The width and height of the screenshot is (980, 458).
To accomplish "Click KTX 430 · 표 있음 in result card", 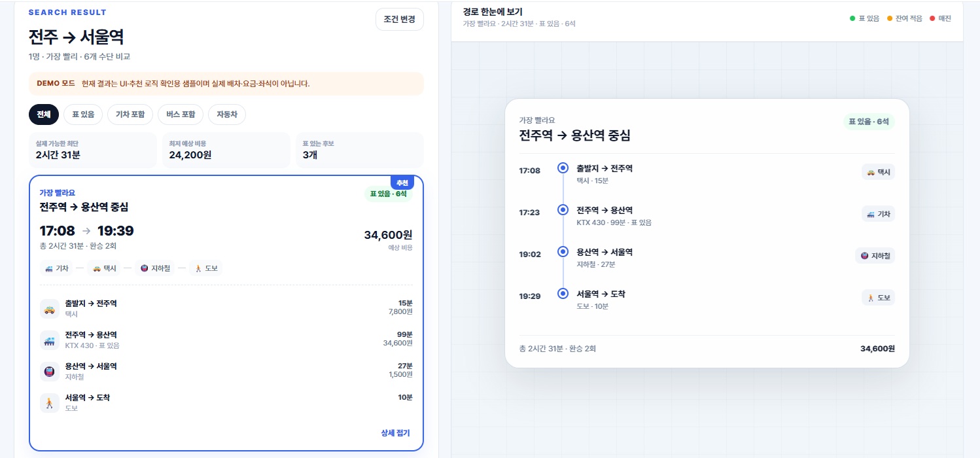I will tap(92, 345).
